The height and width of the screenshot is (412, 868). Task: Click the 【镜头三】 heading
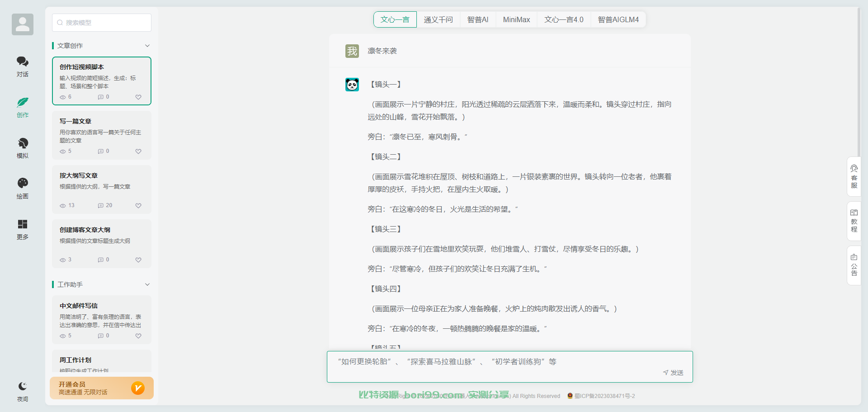(x=386, y=229)
